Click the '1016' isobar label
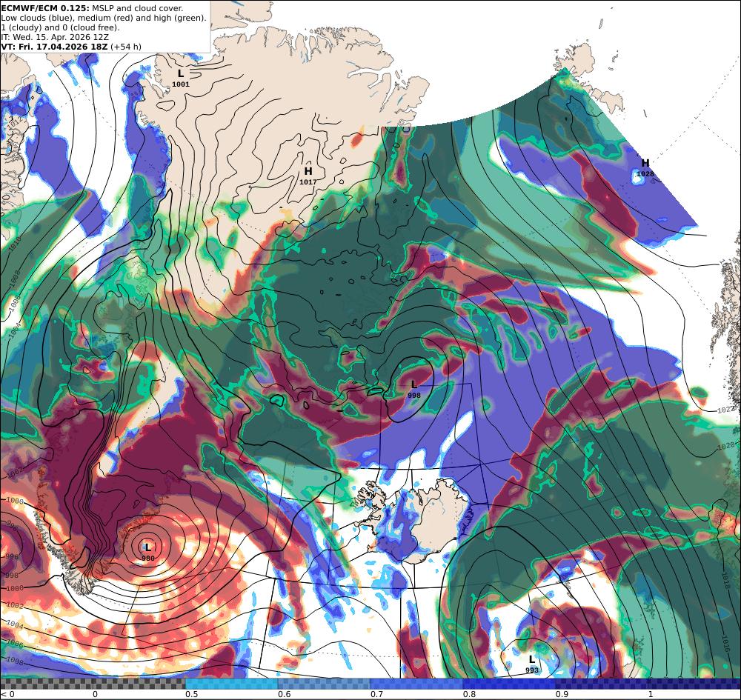 (726, 643)
